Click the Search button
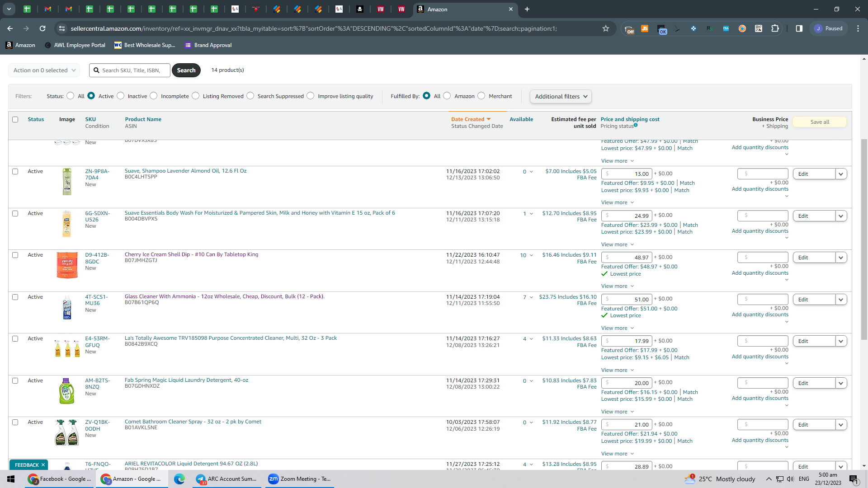 (x=186, y=70)
